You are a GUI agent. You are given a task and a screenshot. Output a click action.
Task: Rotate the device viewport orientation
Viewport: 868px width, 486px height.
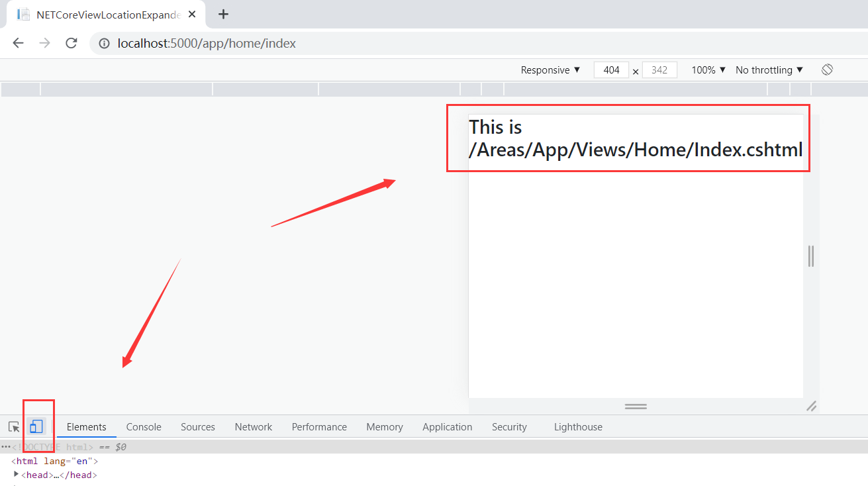tap(827, 70)
